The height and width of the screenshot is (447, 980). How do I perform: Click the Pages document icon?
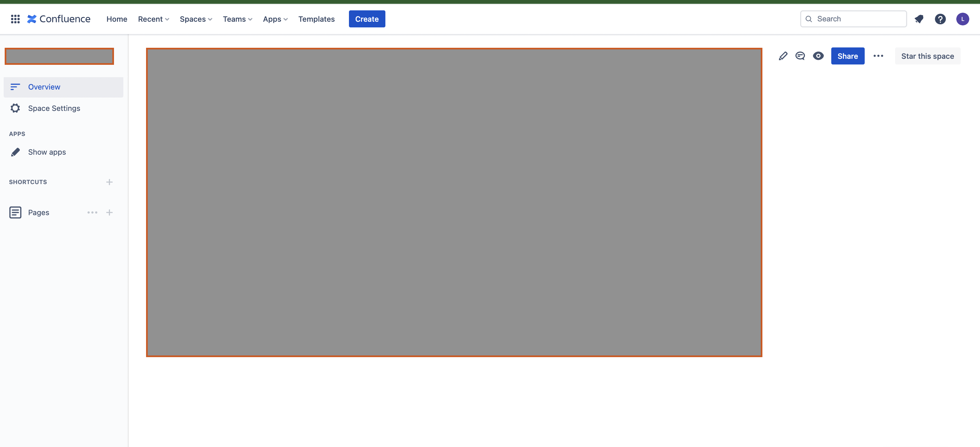[15, 212]
